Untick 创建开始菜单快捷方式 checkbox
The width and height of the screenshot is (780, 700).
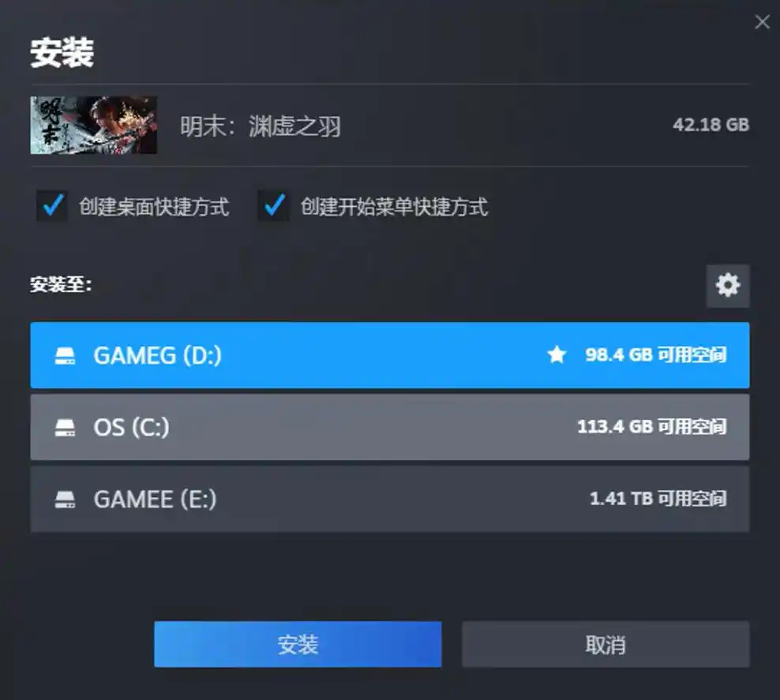pyautogui.click(x=274, y=206)
